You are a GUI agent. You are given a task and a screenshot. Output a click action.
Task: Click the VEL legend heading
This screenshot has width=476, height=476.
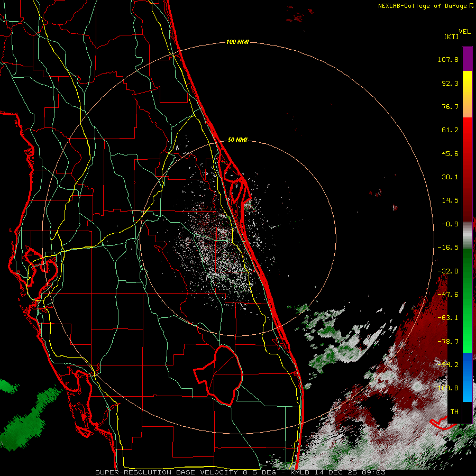point(464,32)
